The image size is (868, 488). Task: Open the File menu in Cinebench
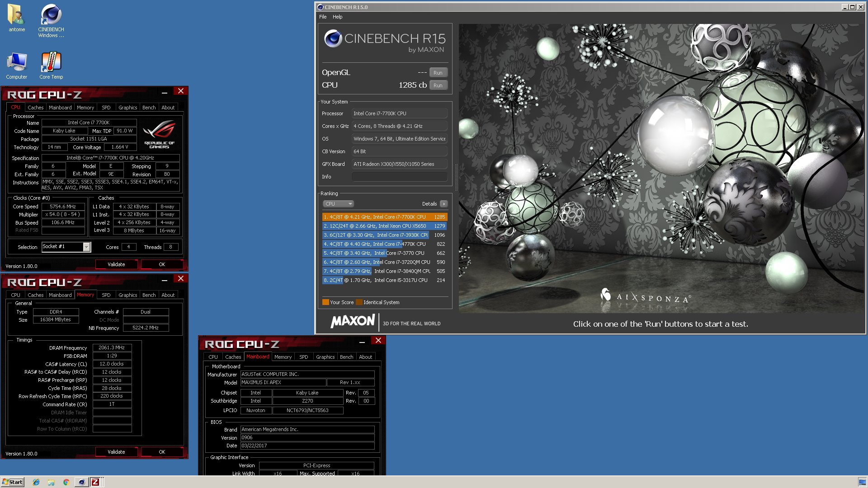[x=323, y=17]
